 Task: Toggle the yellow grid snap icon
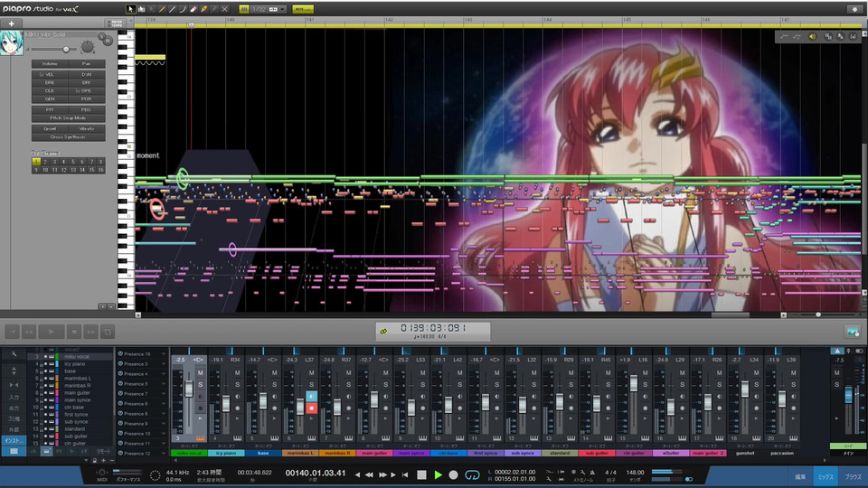243,9
